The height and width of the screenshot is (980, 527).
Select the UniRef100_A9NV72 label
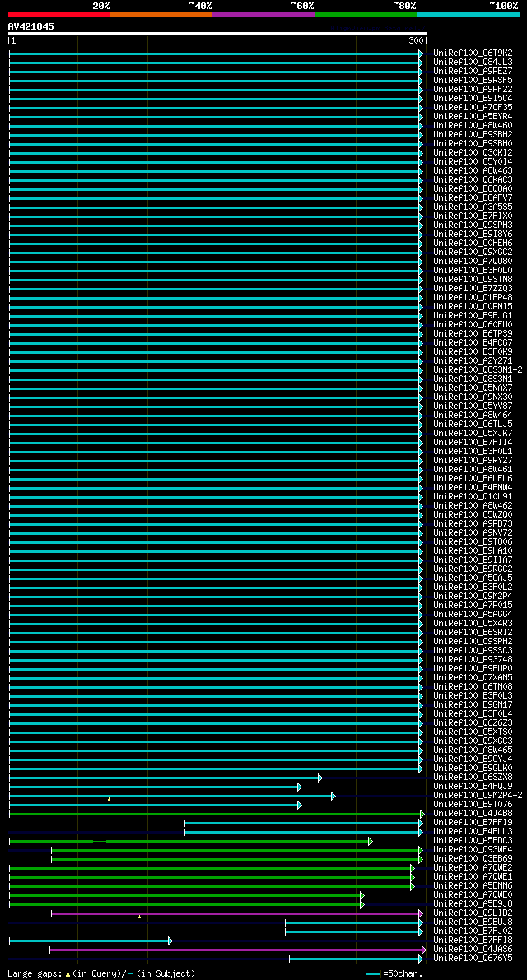pyautogui.click(x=473, y=533)
